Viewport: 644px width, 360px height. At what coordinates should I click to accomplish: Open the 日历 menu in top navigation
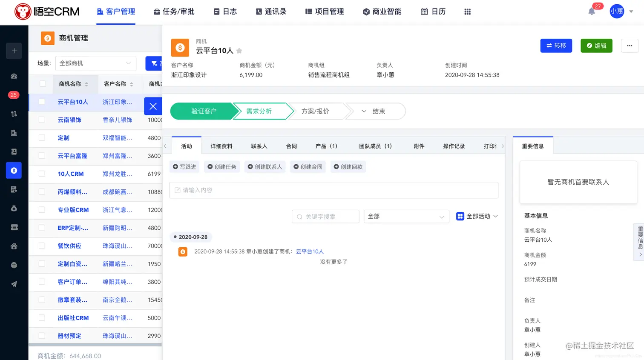pyautogui.click(x=433, y=11)
